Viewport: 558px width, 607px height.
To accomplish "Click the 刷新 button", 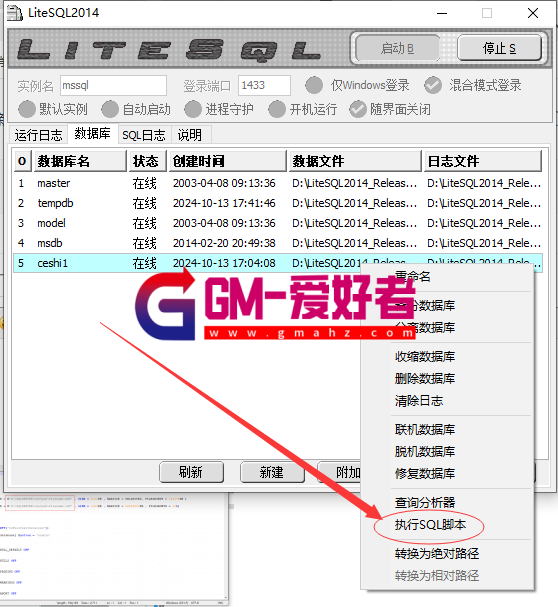I will pos(191,472).
